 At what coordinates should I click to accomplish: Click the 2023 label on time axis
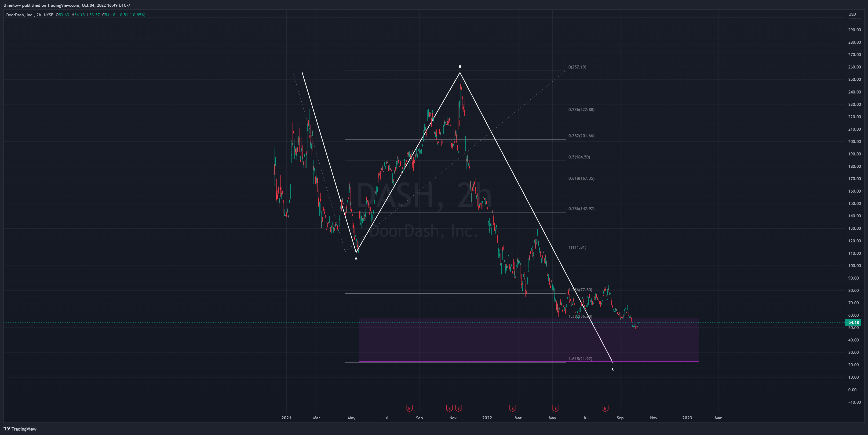tap(687, 418)
